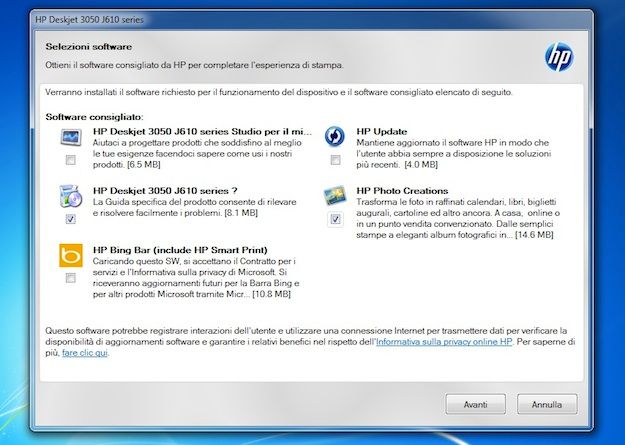Uncheck the HP Photo Creations checkbox
The height and width of the screenshot is (445, 625).
click(x=335, y=219)
